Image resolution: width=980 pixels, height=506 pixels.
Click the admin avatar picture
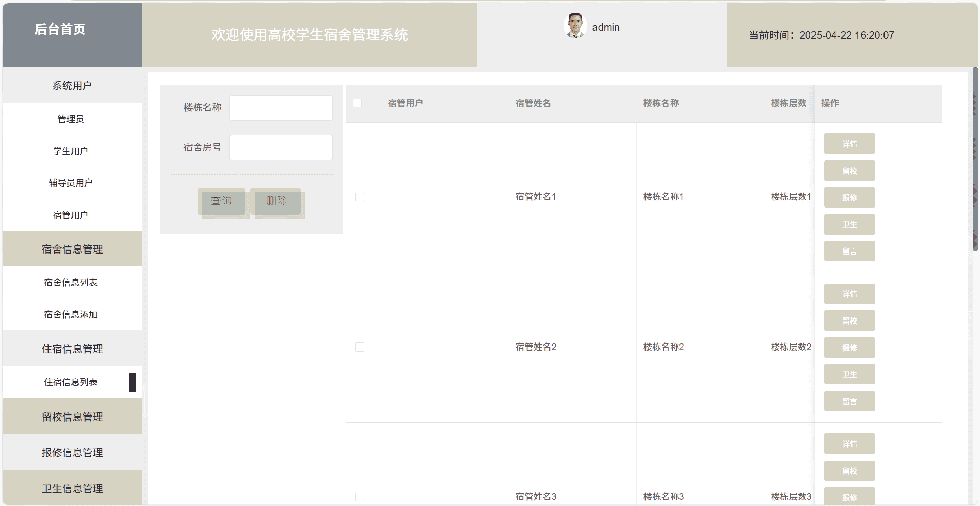click(x=575, y=26)
